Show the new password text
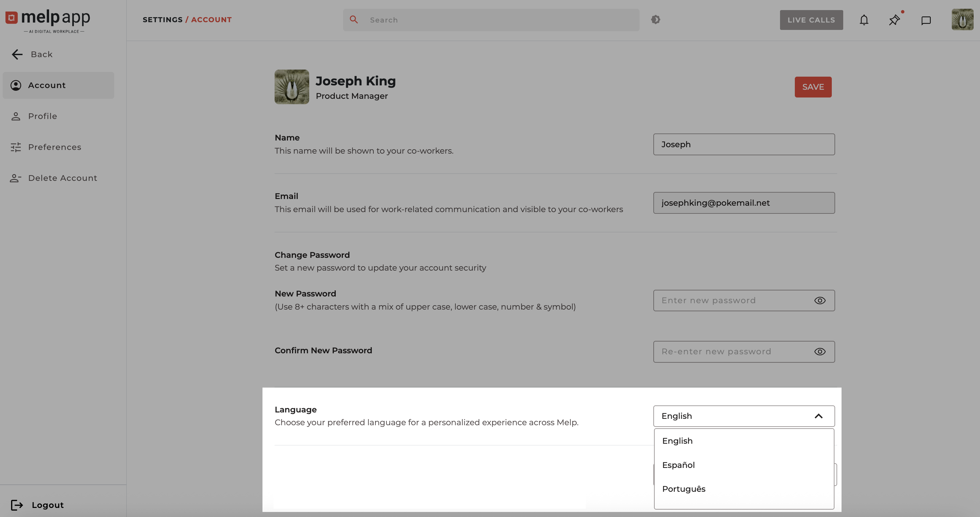980x517 pixels. (x=819, y=301)
